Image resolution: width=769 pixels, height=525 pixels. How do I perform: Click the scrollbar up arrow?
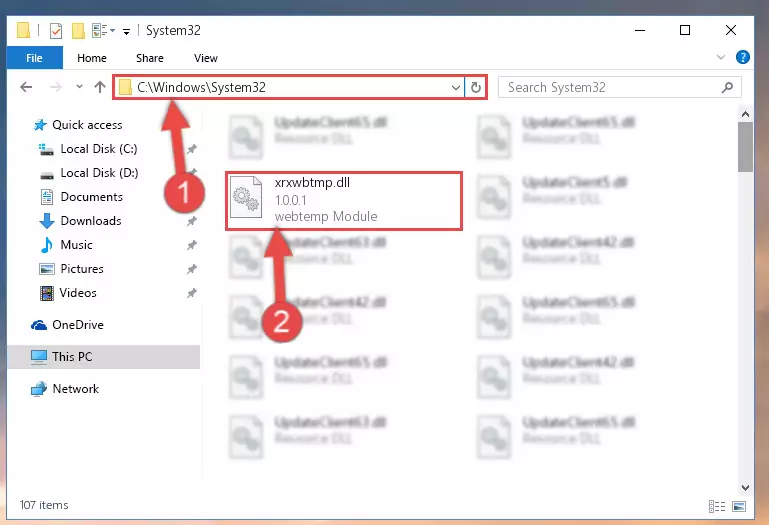coord(745,114)
